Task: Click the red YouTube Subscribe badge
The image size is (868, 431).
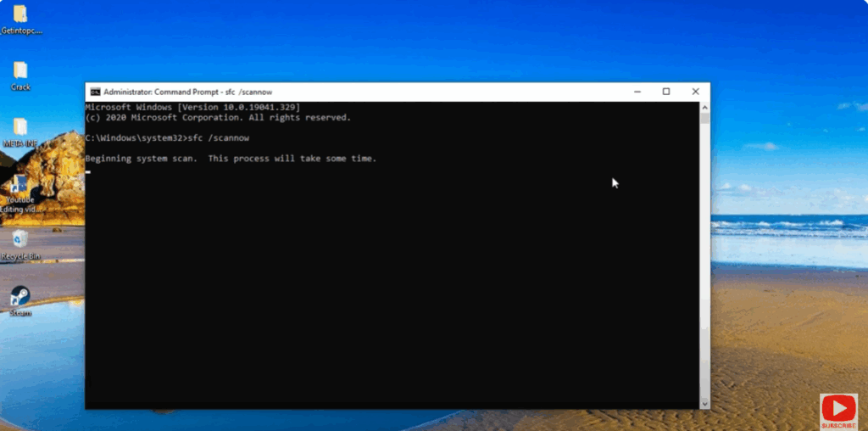Action: coord(838,410)
